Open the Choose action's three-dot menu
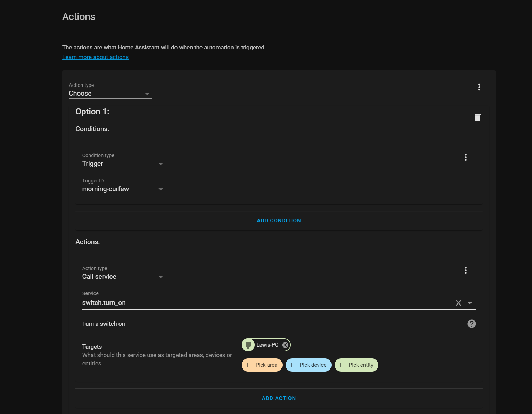 point(479,87)
